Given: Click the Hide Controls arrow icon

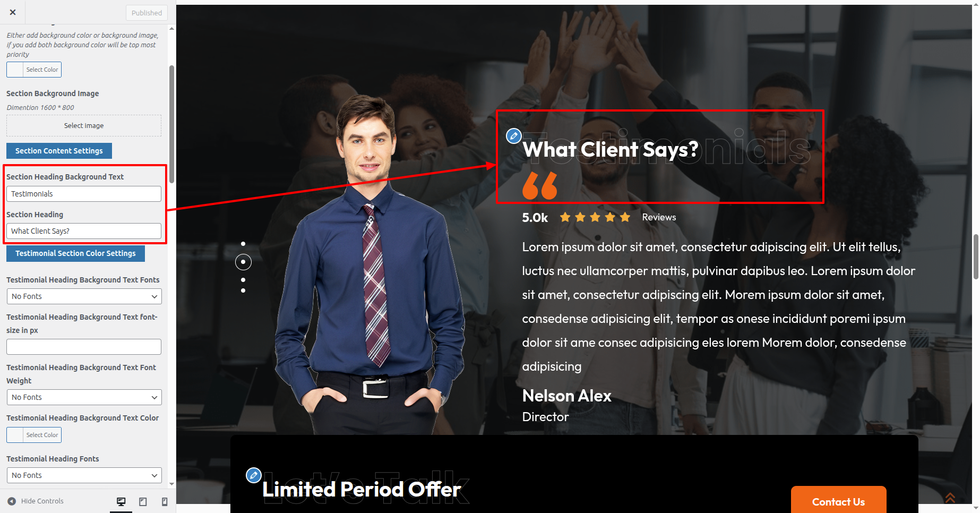Looking at the screenshot, I should coord(12,501).
